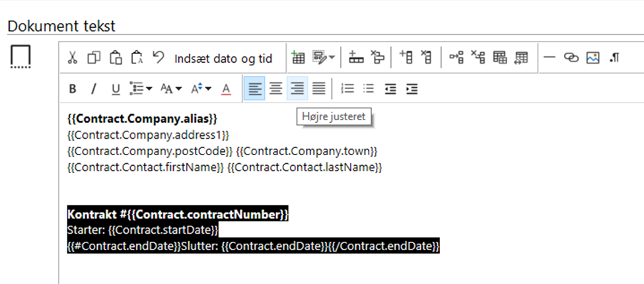Select center text alignment
The height and width of the screenshot is (284, 644).
point(275,89)
